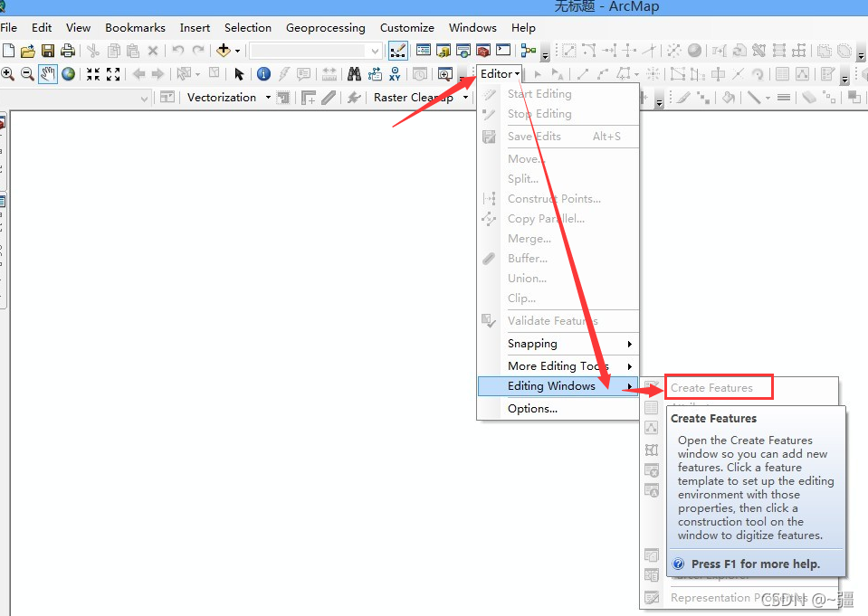Image resolution: width=868 pixels, height=616 pixels.
Task: Open the Vectorization dropdown menu
Action: click(x=229, y=98)
